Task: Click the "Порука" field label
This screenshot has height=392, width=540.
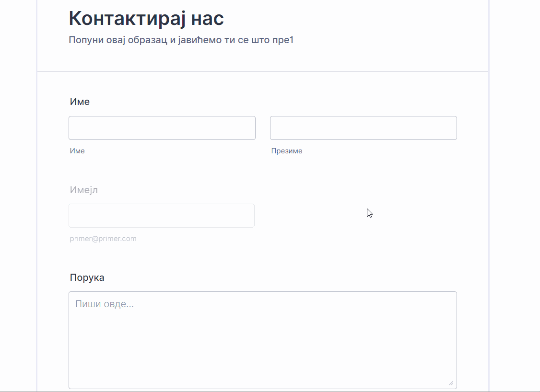Action: [87, 277]
